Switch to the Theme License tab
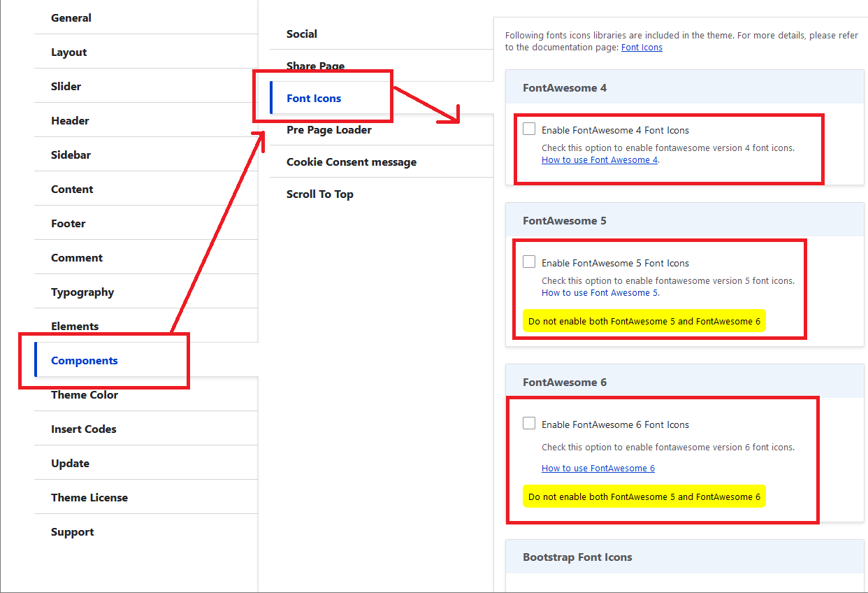This screenshot has width=868, height=593. coord(89,498)
